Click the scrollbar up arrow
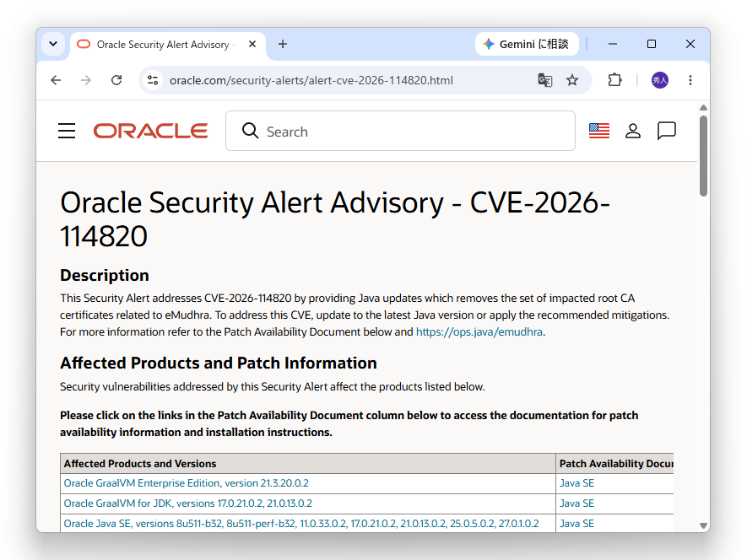The width and height of the screenshot is (747, 560). pos(703,108)
